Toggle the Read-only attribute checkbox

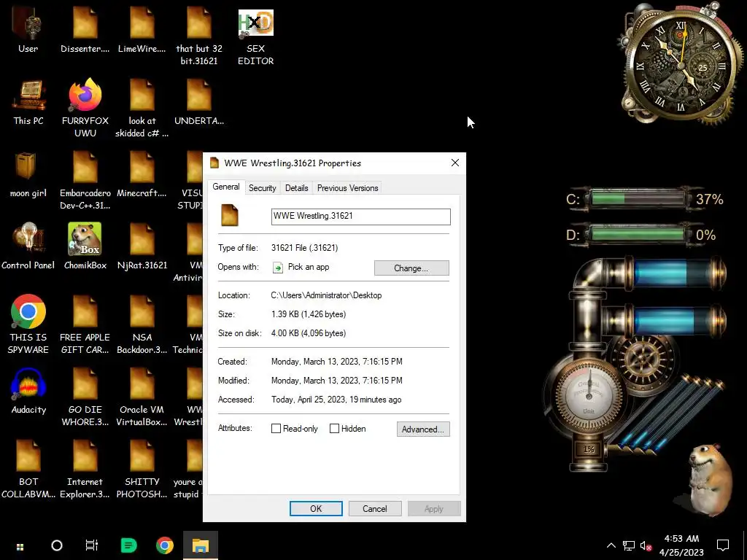coord(276,429)
